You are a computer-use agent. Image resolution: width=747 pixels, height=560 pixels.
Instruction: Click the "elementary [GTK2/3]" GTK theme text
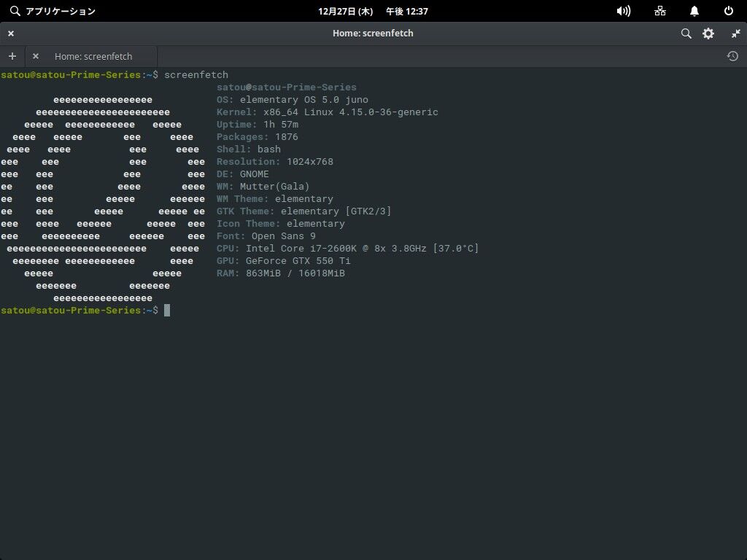[336, 211]
